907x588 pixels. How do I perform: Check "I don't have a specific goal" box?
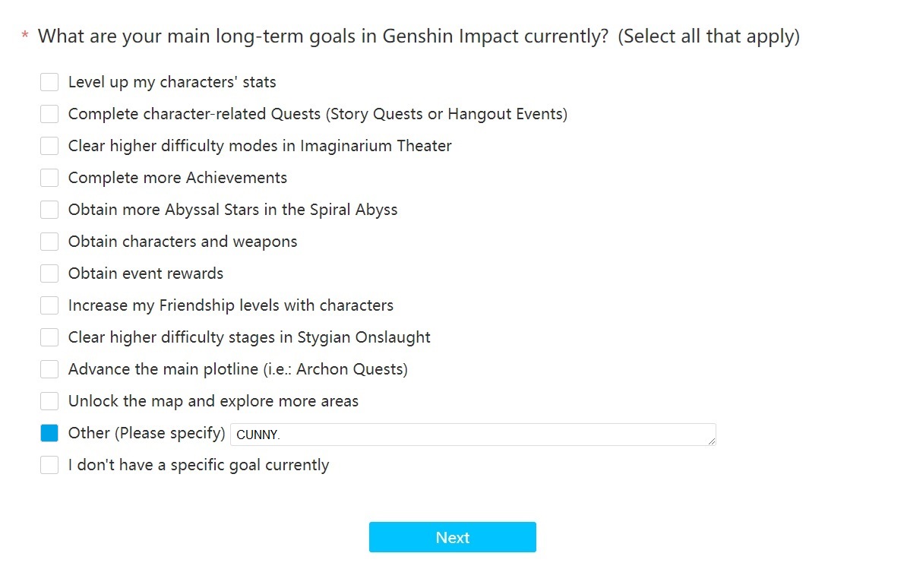(49, 465)
